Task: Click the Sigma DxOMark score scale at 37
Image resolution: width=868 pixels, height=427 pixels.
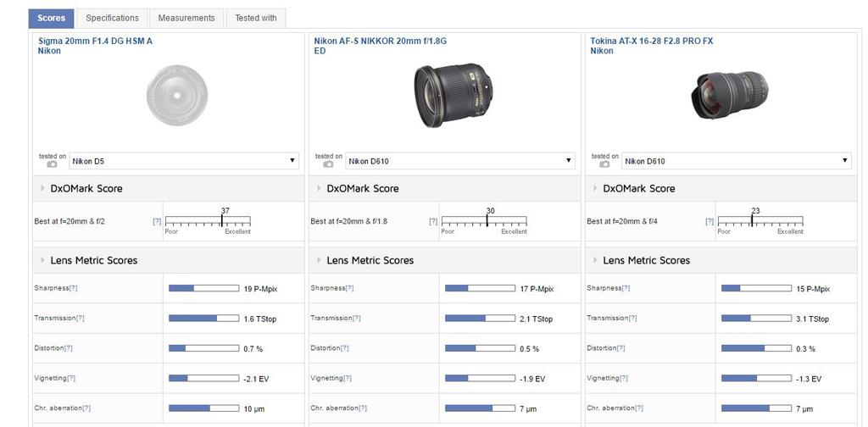Action: coord(222,221)
